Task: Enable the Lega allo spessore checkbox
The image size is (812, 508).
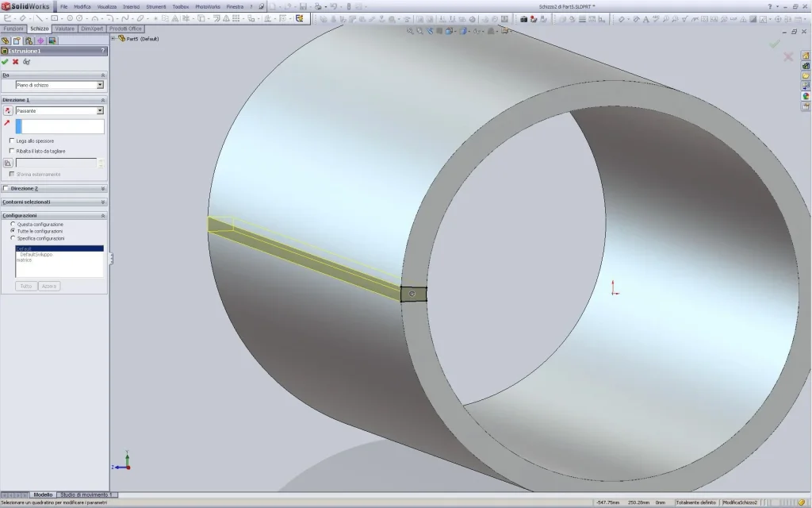Action: pyautogui.click(x=12, y=140)
